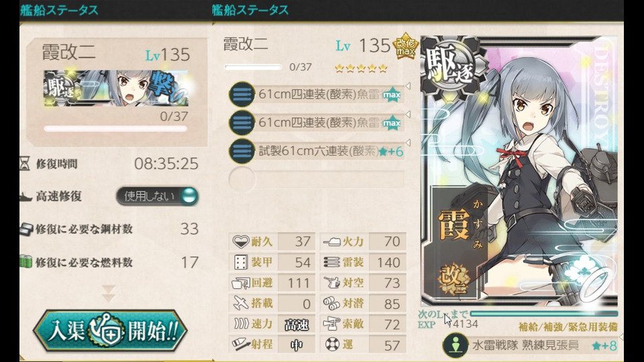The height and width of the screenshot is (362, 644).
Task: Click the EXP progress bar above 補給/補強
Action: (x=544, y=314)
